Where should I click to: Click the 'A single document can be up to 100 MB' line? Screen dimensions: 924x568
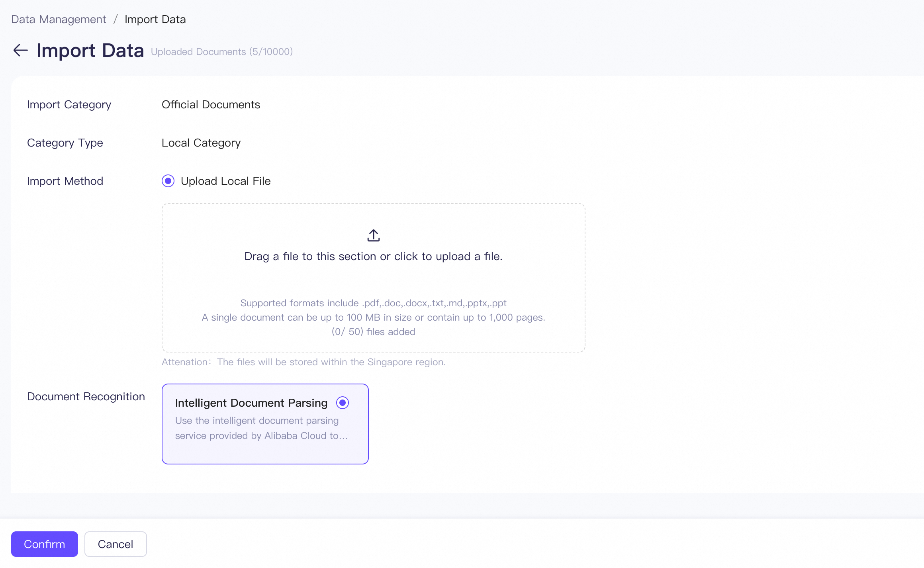point(373,317)
